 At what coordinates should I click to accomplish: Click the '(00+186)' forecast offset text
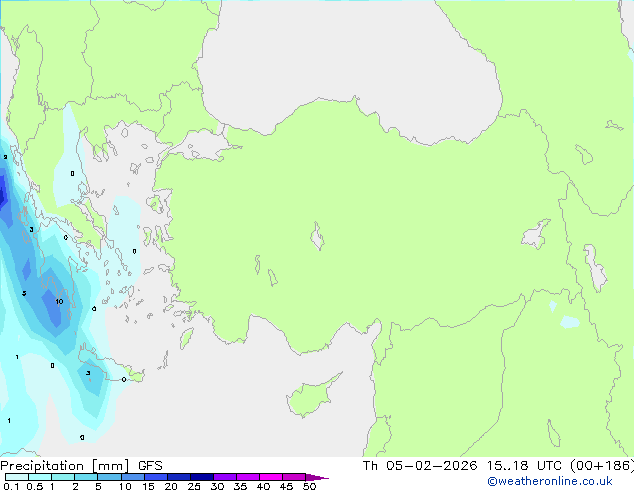pos(602,466)
